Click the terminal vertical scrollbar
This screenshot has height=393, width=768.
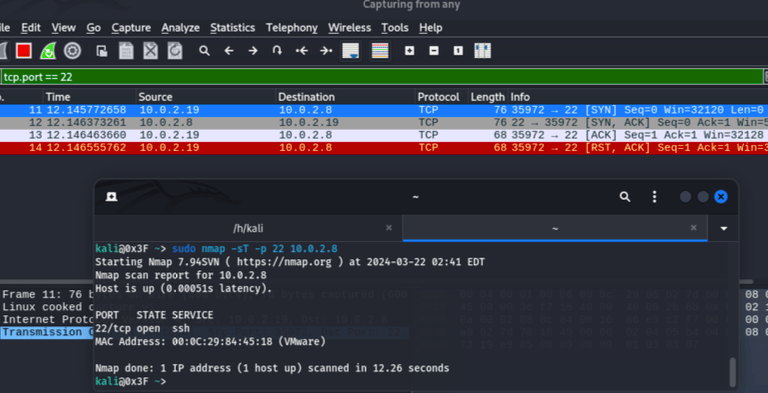(x=733, y=372)
